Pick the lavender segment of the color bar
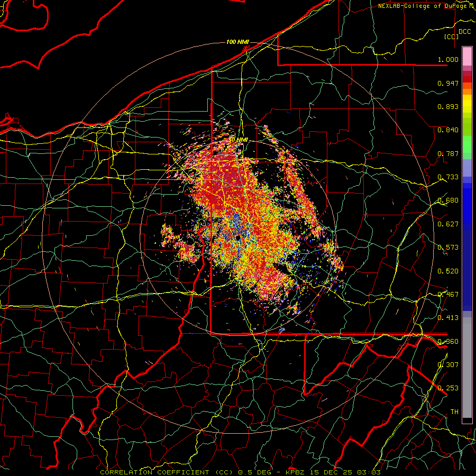The height and width of the screenshot is (476, 476). pos(467,168)
